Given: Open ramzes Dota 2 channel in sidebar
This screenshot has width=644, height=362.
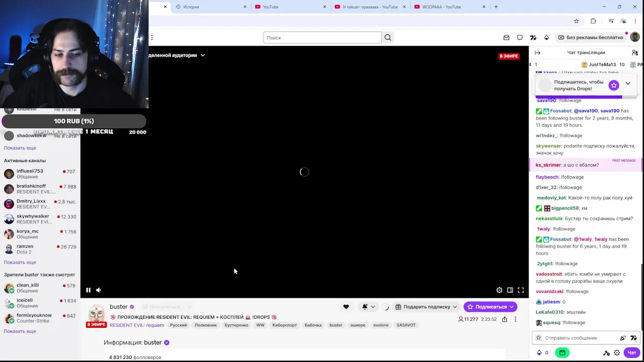Looking at the screenshot, I should 40,249.
